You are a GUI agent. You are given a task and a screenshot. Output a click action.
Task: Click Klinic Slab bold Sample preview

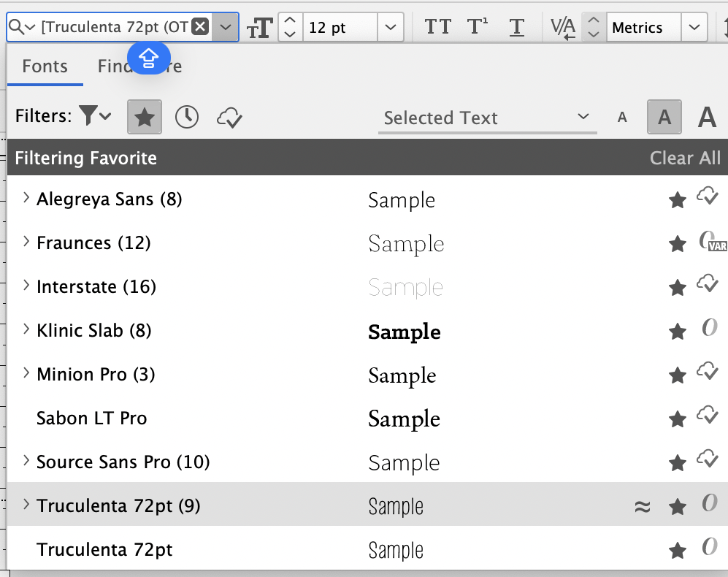click(405, 332)
